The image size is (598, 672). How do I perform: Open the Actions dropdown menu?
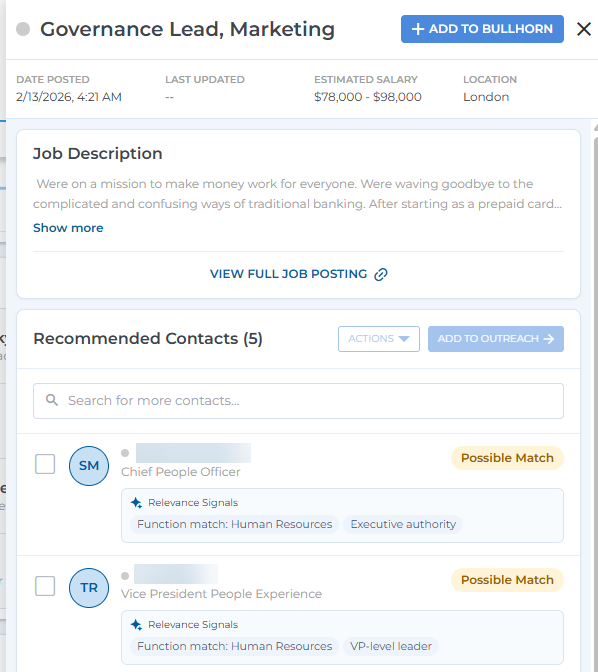click(x=379, y=339)
